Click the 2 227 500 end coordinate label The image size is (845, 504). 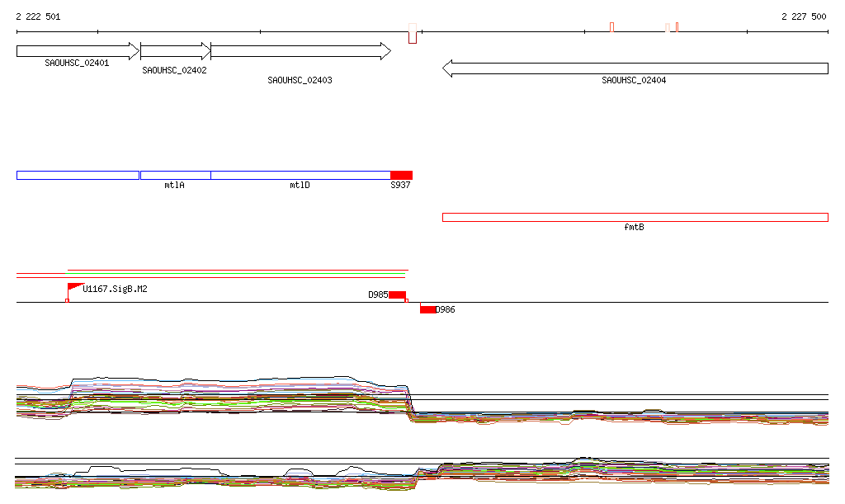click(804, 16)
